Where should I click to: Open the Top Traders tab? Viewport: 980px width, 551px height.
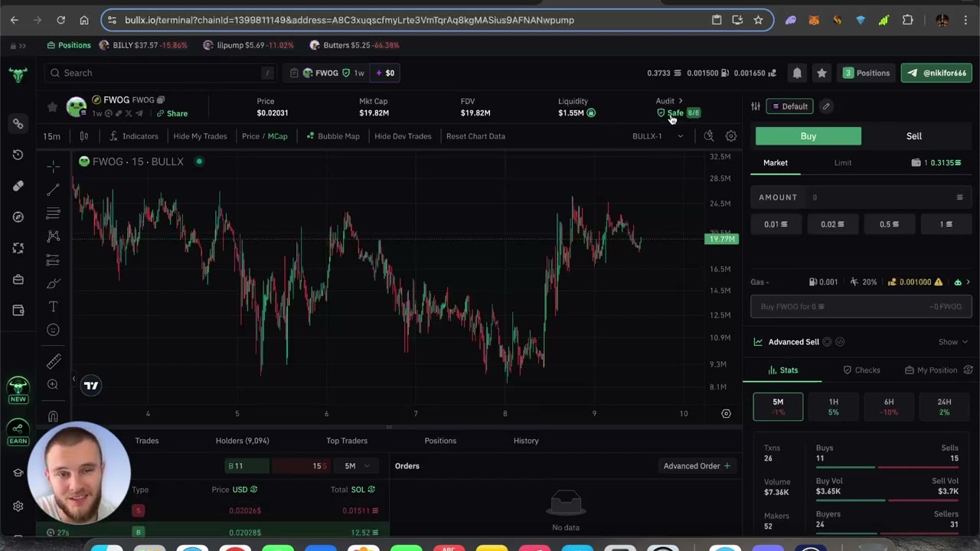[x=347, y=441]
